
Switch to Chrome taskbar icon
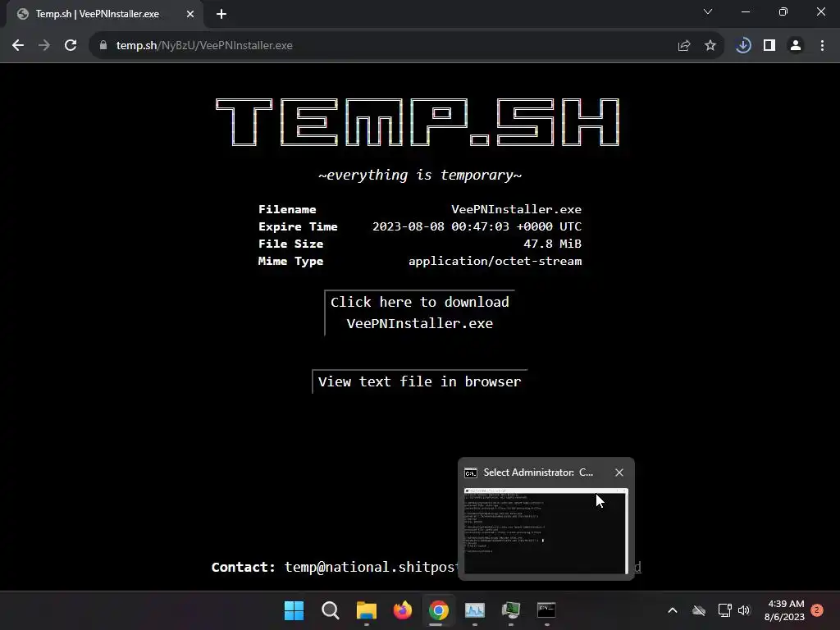[438, 610]
